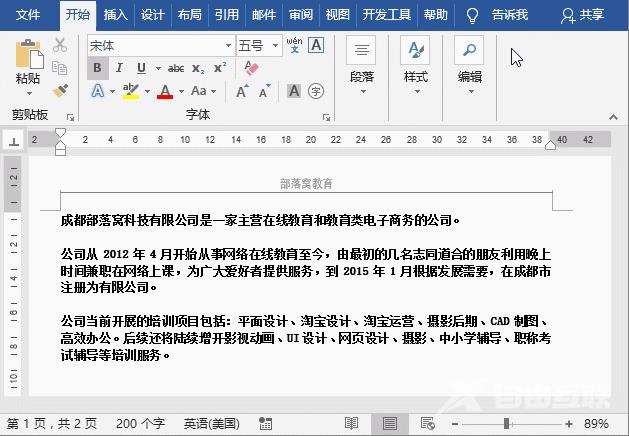Click word count 200个字
The height and width of the screenshot is (436, 629).
tap(140, 423)
